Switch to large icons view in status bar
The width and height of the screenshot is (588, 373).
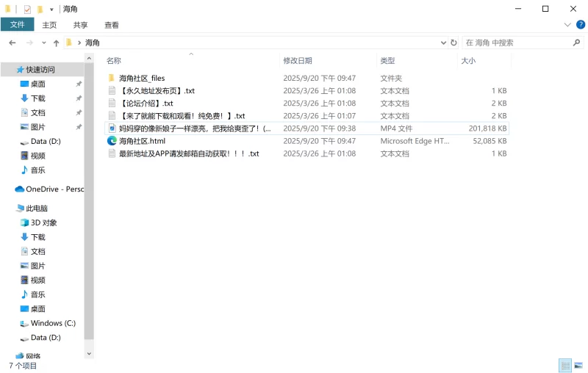578,366
